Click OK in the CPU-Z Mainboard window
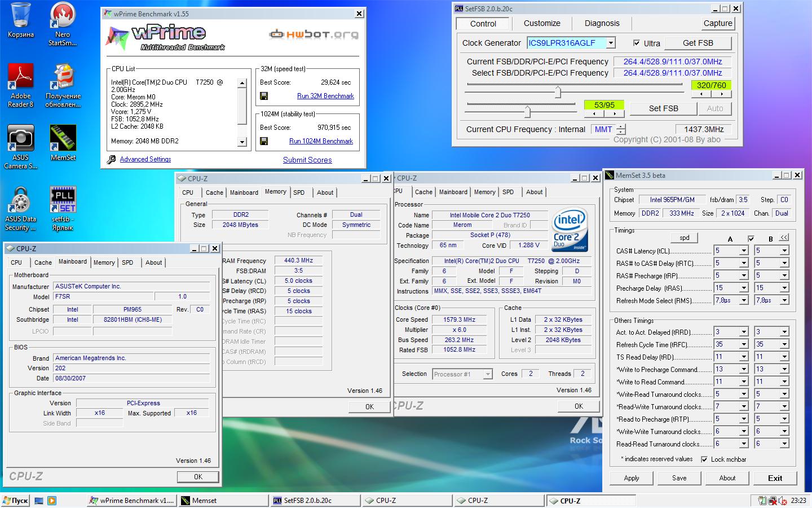Image resolution: width=812 pixels, height=508 pixels. tap(198, 477)
